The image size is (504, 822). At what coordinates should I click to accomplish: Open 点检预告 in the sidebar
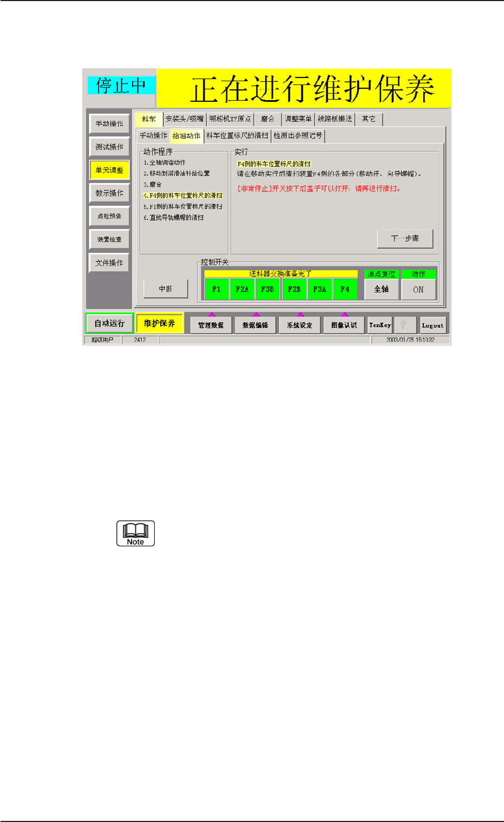click(x=109, y=216)
